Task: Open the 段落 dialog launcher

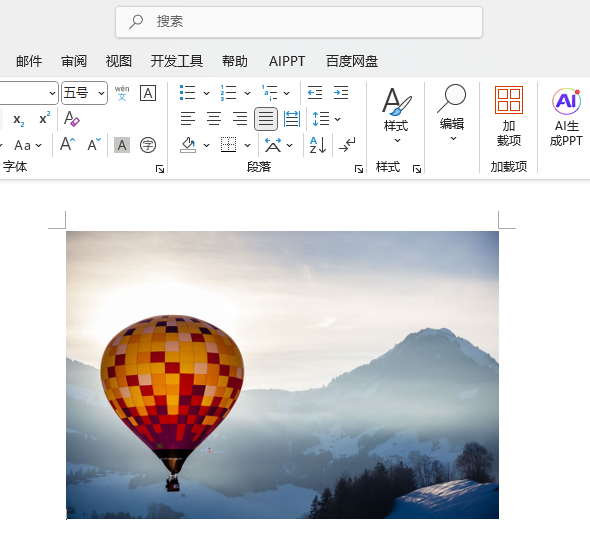Action: [x=359, y=169]
